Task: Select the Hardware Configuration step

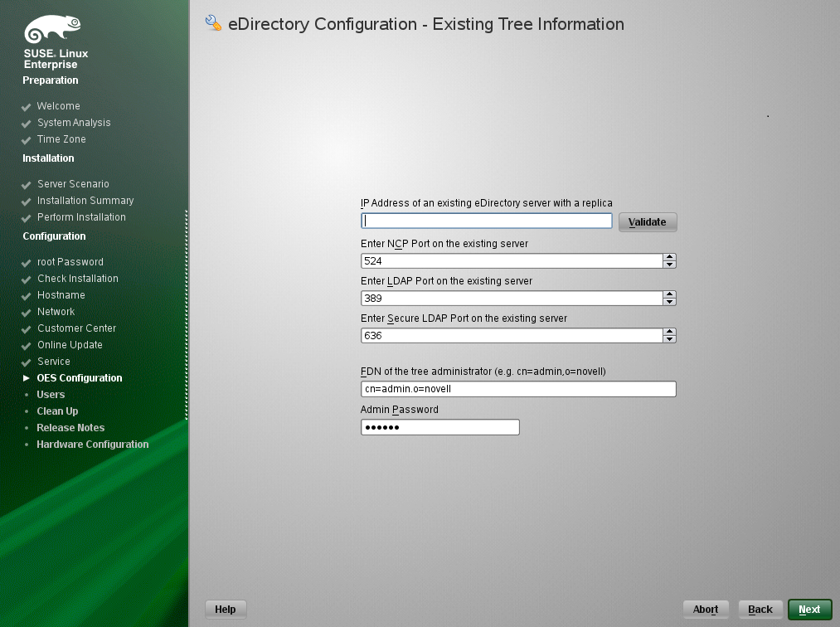Action: tap(93, 445)
